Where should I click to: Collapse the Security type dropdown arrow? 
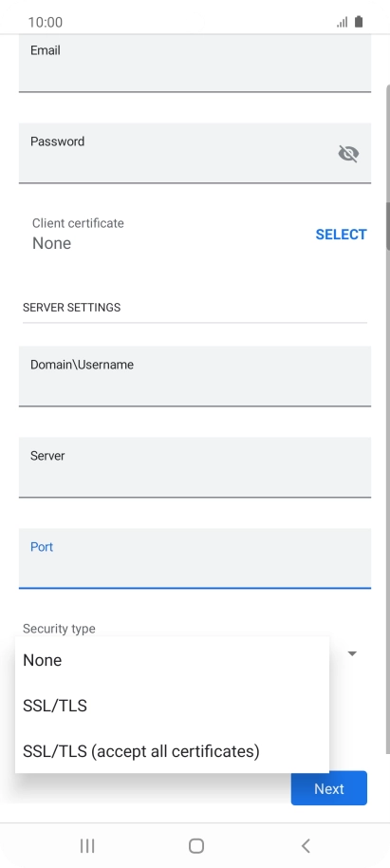pos(352,653)
